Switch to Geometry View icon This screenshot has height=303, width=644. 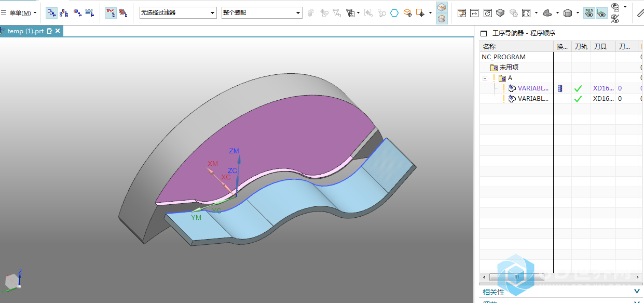[x=77, y=12]
